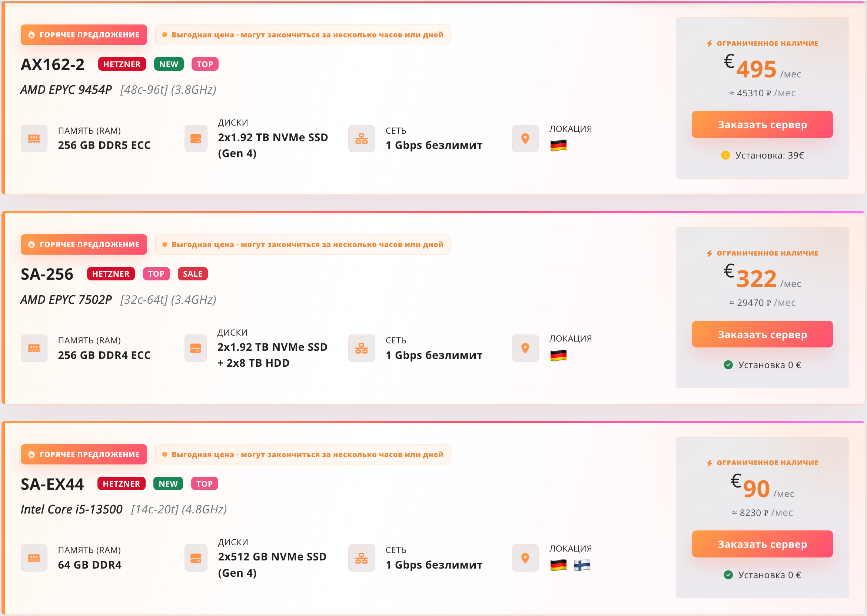Click the network icon for SA-256
The height and width of the screenshot is (616, 867).
coord(361,348)
